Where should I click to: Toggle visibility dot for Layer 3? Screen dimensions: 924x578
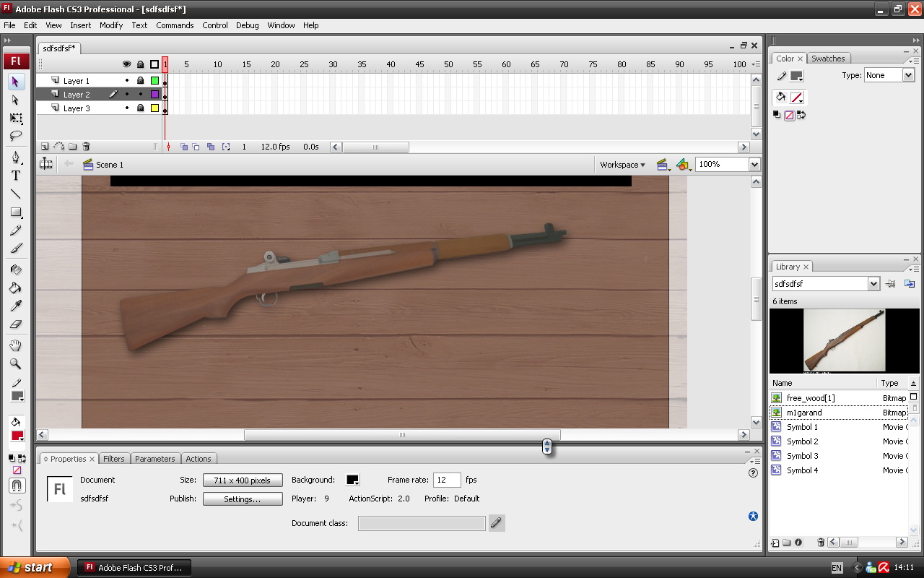tap(127, 108)
